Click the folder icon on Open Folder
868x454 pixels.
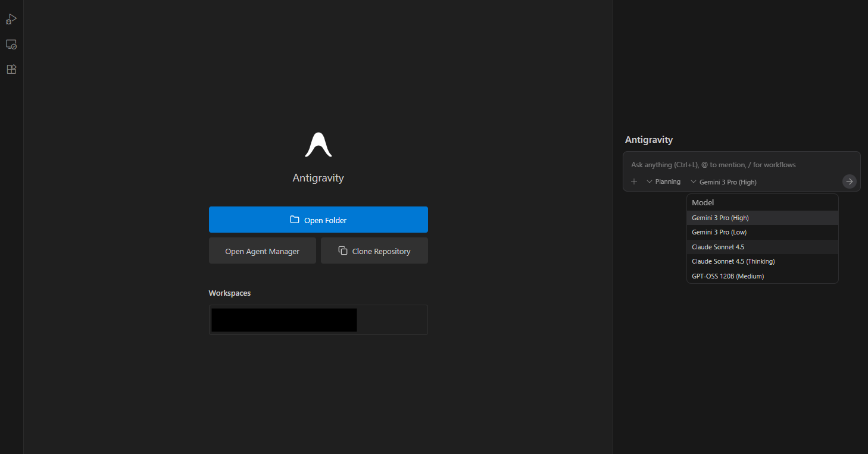click(295, 220)
